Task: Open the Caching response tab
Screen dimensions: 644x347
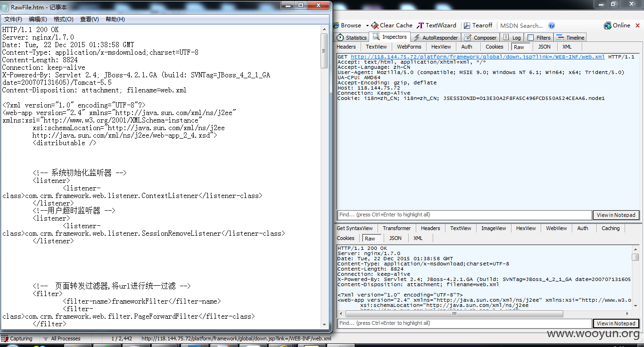Action: 611,228
